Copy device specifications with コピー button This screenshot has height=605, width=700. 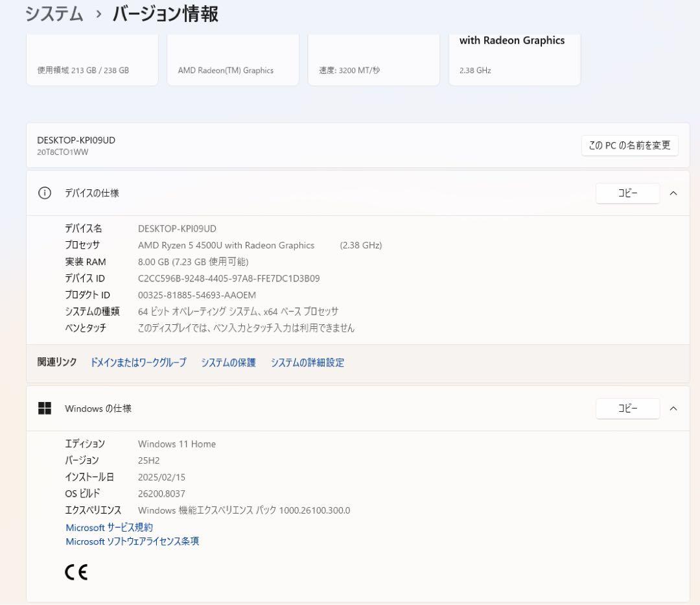[627, 193]
